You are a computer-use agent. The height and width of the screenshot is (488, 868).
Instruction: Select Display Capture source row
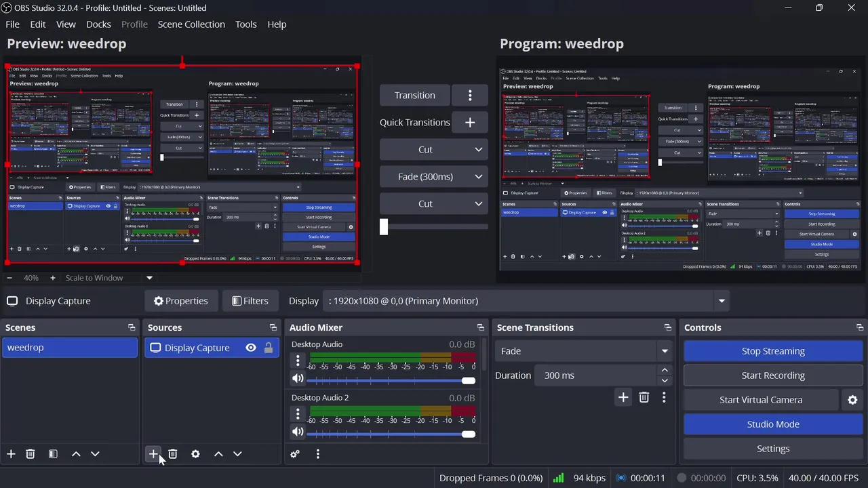pos(212,348)
